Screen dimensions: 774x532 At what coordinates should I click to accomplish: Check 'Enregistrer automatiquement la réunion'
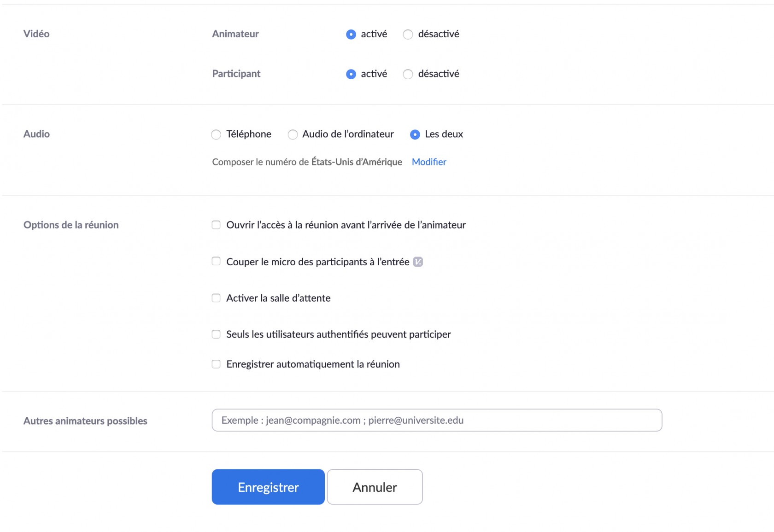216,364
